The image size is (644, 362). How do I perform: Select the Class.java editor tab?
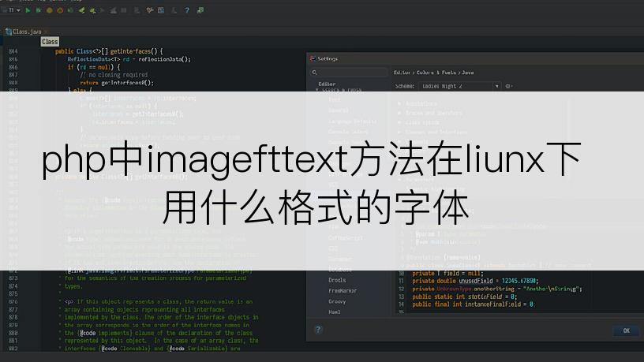pyautogui.click(x=26, y=32)
